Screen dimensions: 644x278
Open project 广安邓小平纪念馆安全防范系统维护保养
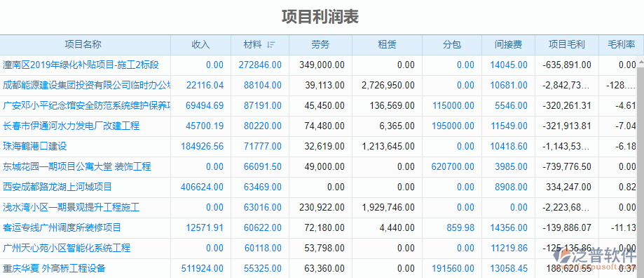click(x=87, y=106)
